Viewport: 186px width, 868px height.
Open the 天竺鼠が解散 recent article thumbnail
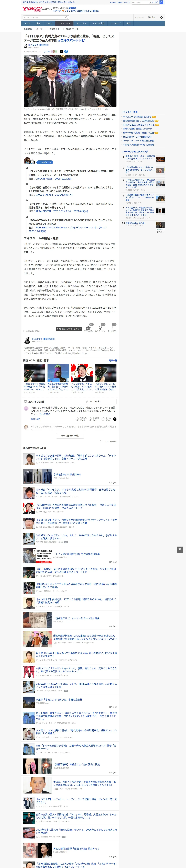[58, 373]
